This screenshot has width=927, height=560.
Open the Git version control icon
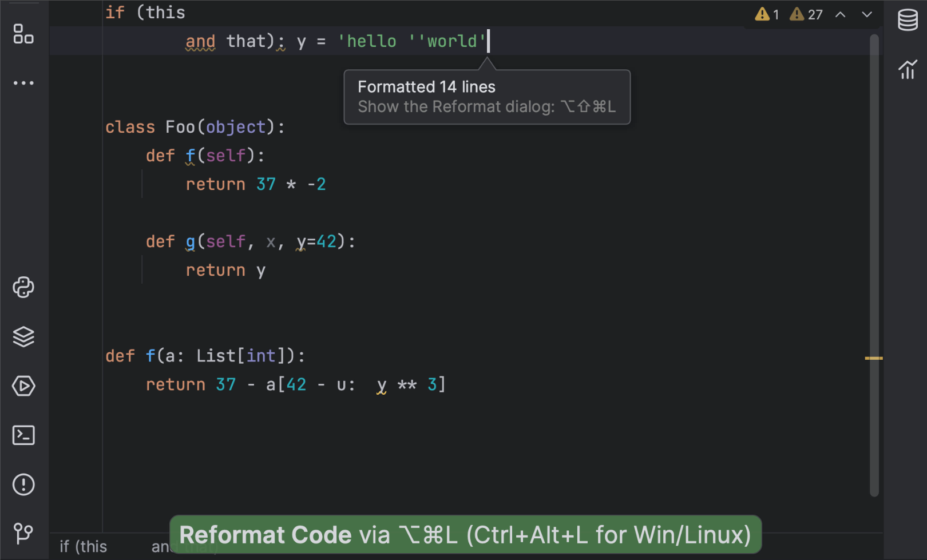coord(23,534)
